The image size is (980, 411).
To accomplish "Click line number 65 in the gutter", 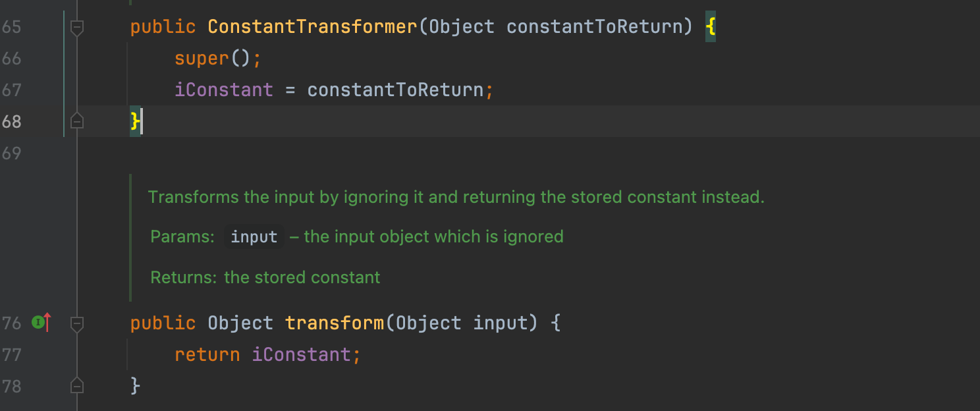I will 11,27.
